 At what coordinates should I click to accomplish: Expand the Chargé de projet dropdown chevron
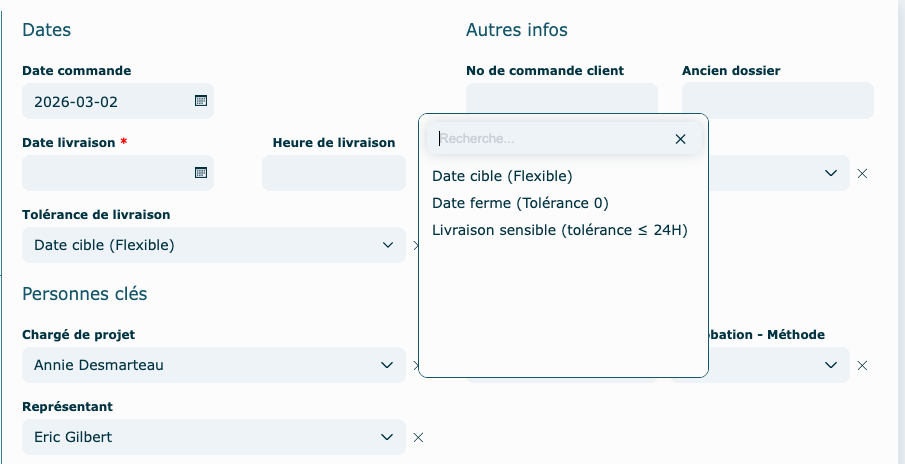point(388,365)
